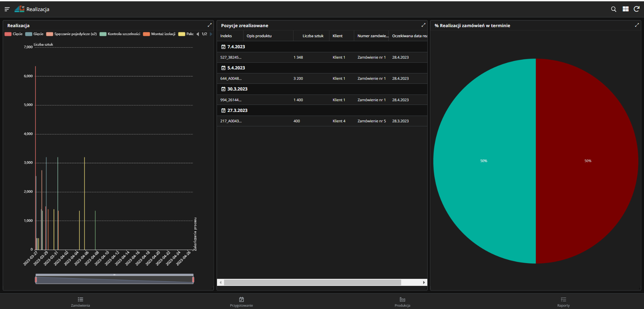Click the right handle of chart range slider
The height and width of the screenshot is (309, 644).
(x=193, y=280)
